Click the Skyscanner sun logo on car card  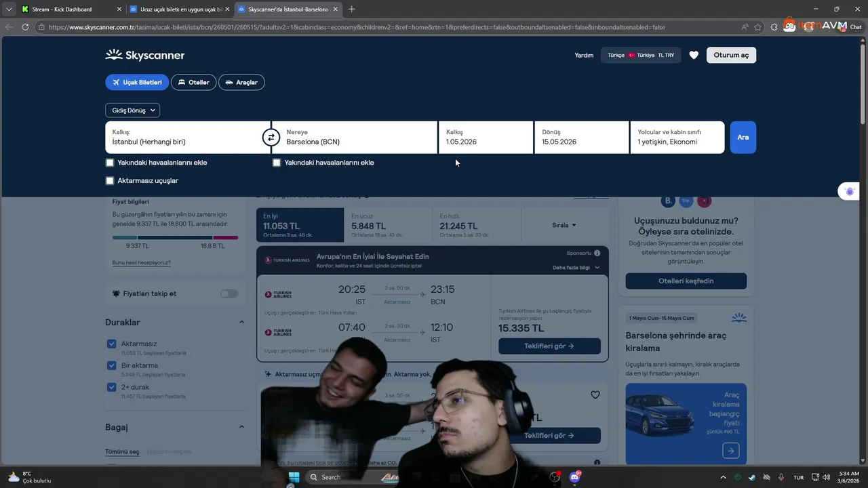[738, 317]
